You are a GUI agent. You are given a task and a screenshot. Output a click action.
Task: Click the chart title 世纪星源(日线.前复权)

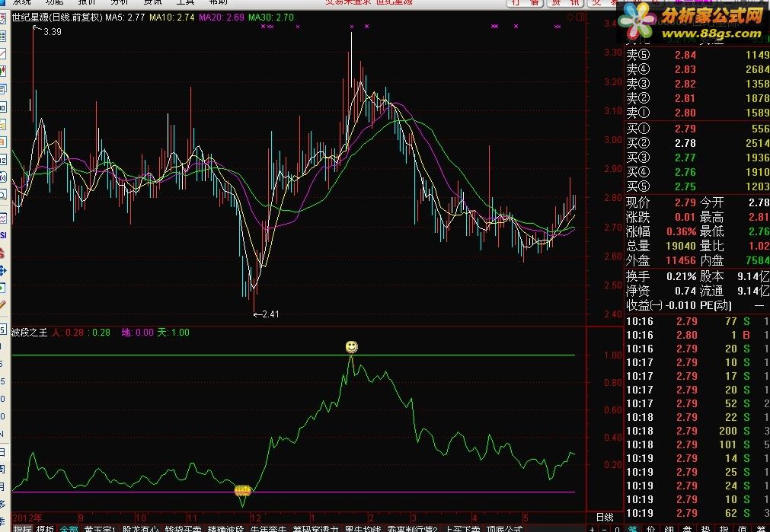pos(57,18)
